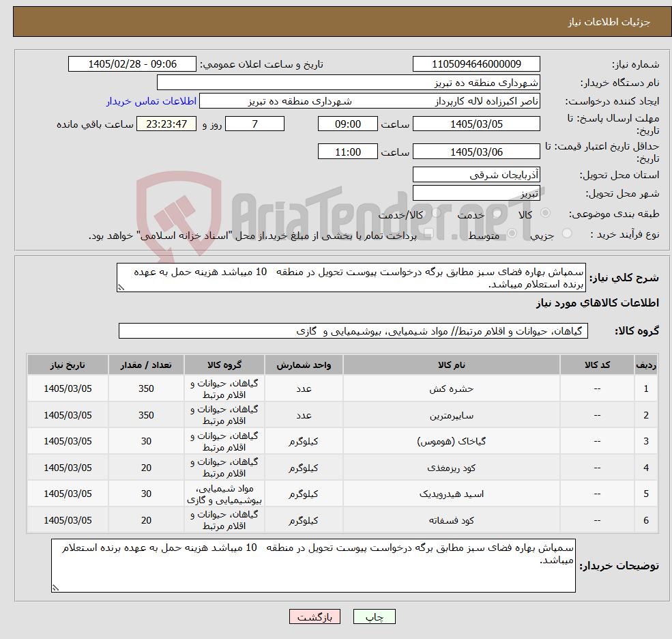Click the کود فسفاته item name cell

click(x=451, y=520)
